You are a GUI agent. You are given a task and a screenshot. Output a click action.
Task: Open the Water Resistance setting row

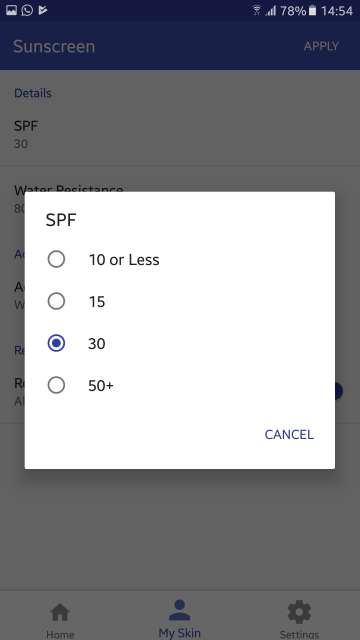pos(180,199)
